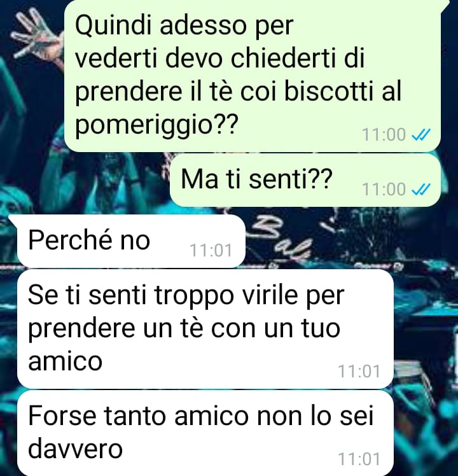Select the 'Se ti senti troppo virile' message
The width and height of the screenshot is (458, 476).
pyautogui.click(x=205, y=329)
